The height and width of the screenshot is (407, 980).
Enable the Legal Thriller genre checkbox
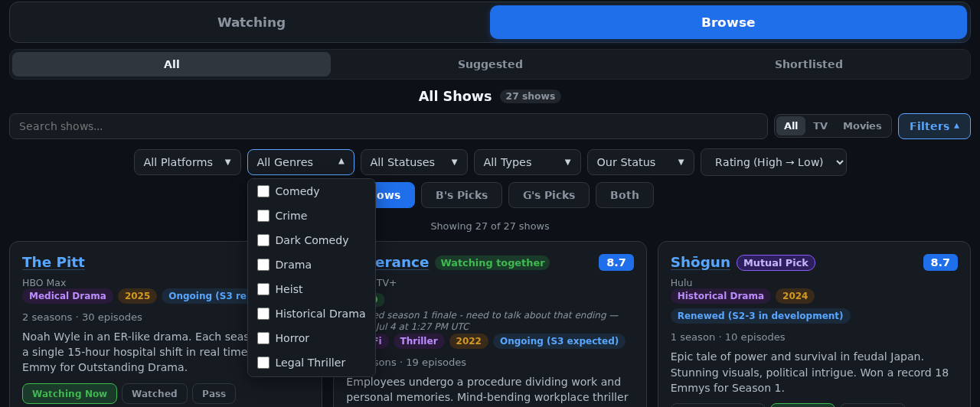click(263, 363)
